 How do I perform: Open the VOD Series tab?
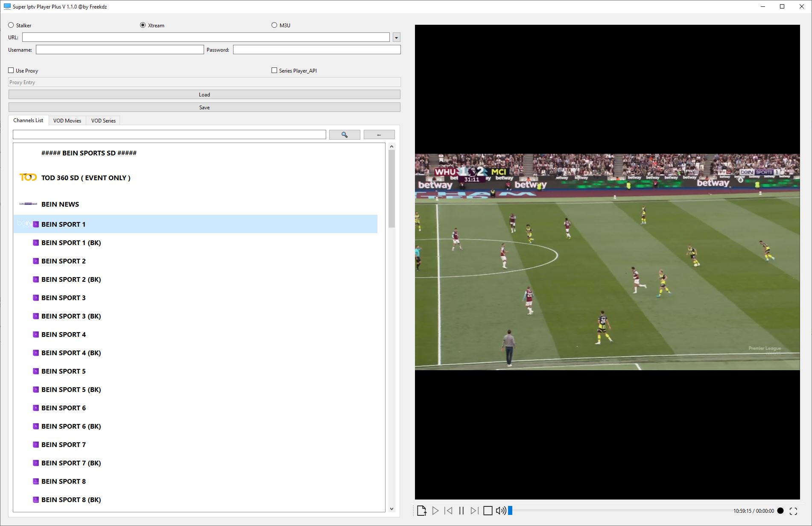point(103,121)
